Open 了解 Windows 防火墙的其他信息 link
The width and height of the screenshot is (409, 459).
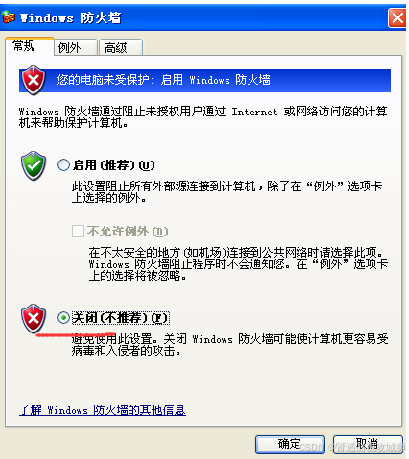click(102, 410)
